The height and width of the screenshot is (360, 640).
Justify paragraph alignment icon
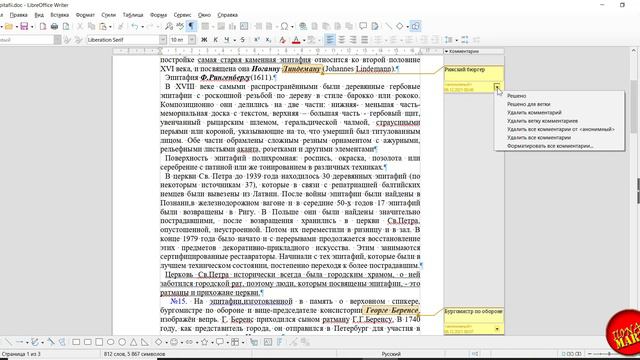click(364, 40)
